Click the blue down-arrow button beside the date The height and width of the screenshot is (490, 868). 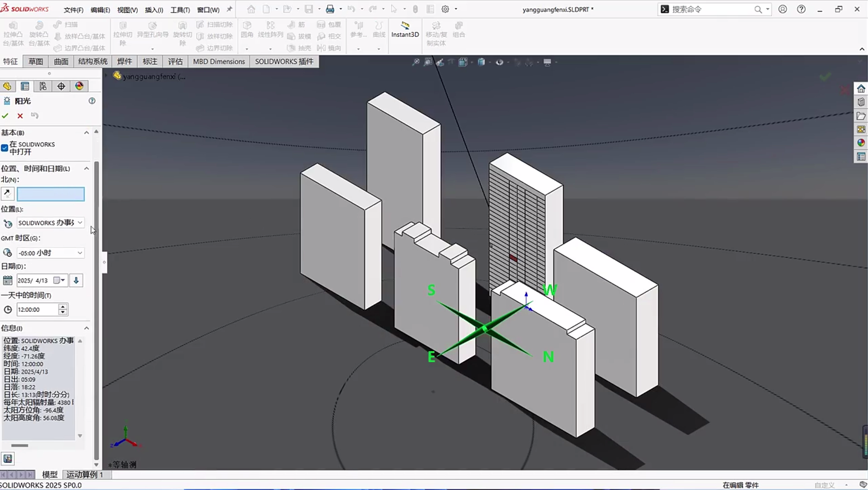click(76, 280)
